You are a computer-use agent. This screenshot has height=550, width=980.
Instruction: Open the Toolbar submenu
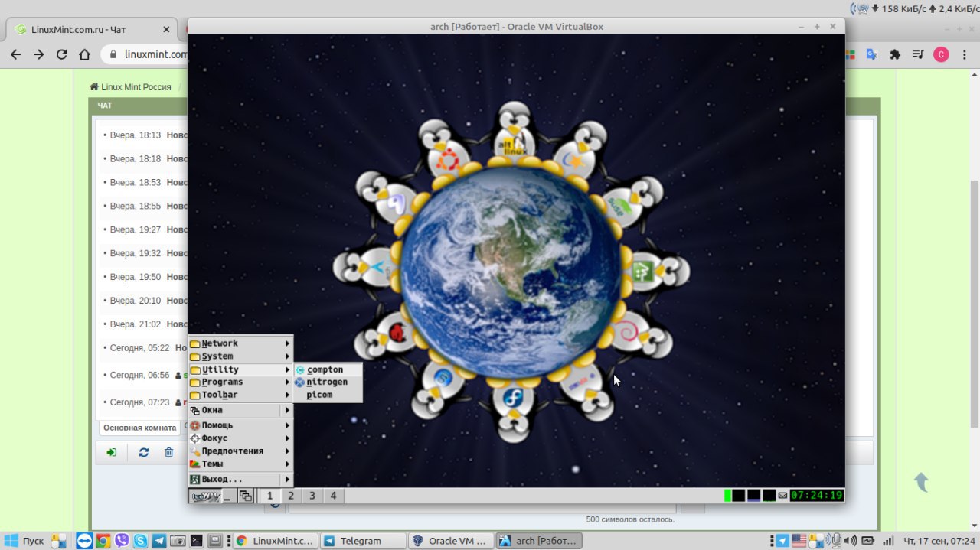(240, 395)
